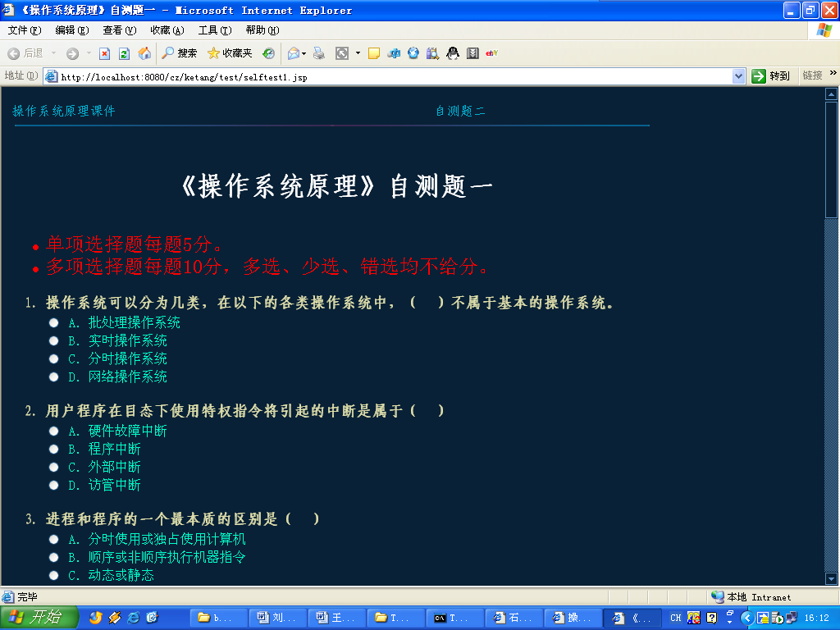Select answer A 批处理操作系统 for question 1
This screenshot has width=840, height=630.
(53, 322)
